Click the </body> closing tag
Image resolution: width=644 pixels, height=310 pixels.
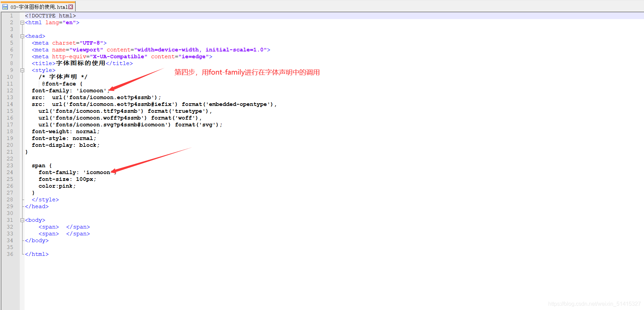pos(37,241)
